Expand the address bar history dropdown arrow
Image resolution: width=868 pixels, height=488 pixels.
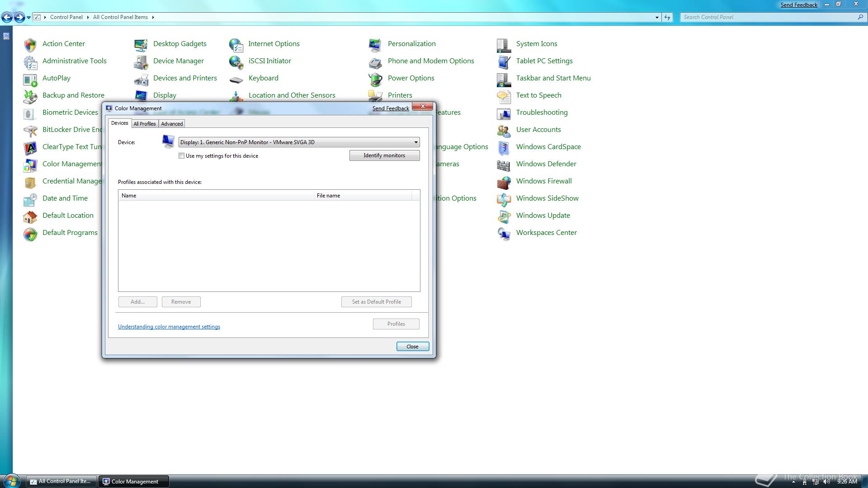(657, 17)
